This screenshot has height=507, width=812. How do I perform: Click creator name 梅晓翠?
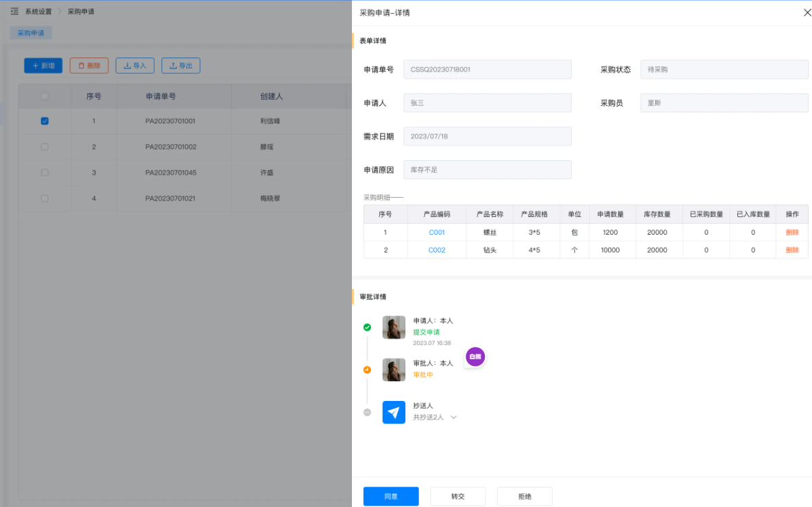[270, 198]
